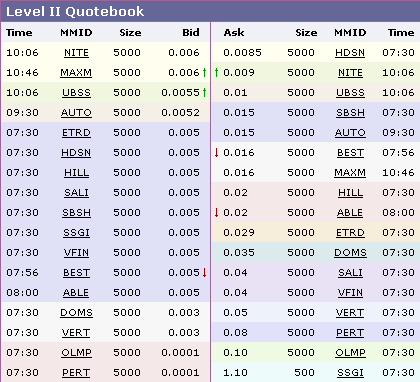Open SSGI link at ask 1.10

coord(350,373)
